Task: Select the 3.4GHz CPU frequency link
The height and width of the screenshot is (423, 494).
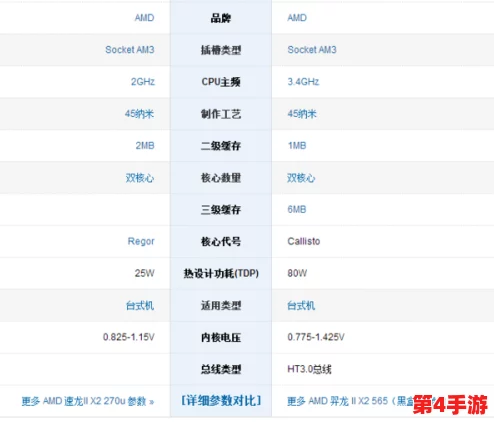Action: pos(303,82)
